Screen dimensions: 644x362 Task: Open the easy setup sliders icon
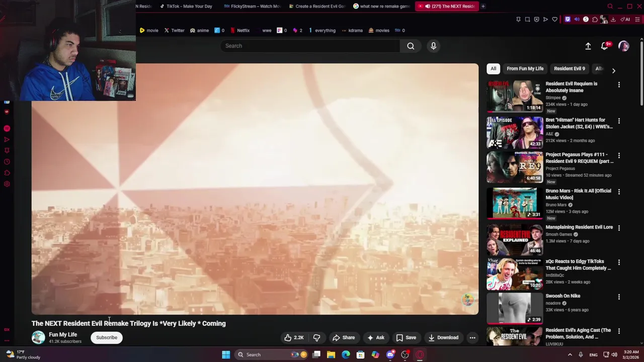[x=637, y=20]
